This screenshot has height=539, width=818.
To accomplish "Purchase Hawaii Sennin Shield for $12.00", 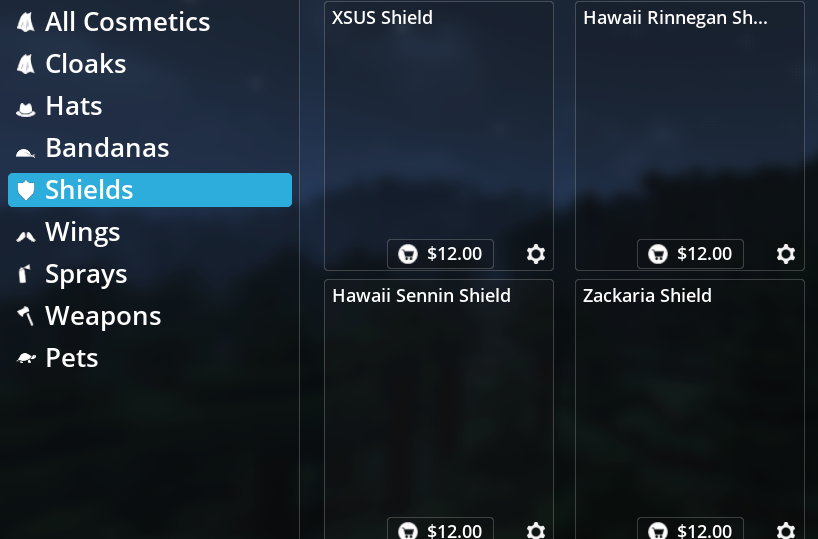I will [x=440, y=529].
